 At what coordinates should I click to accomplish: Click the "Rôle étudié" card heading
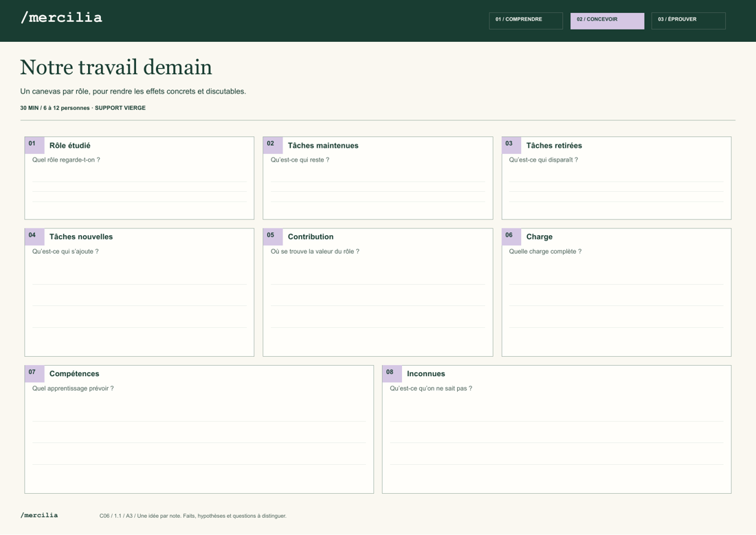click(70, 146)
